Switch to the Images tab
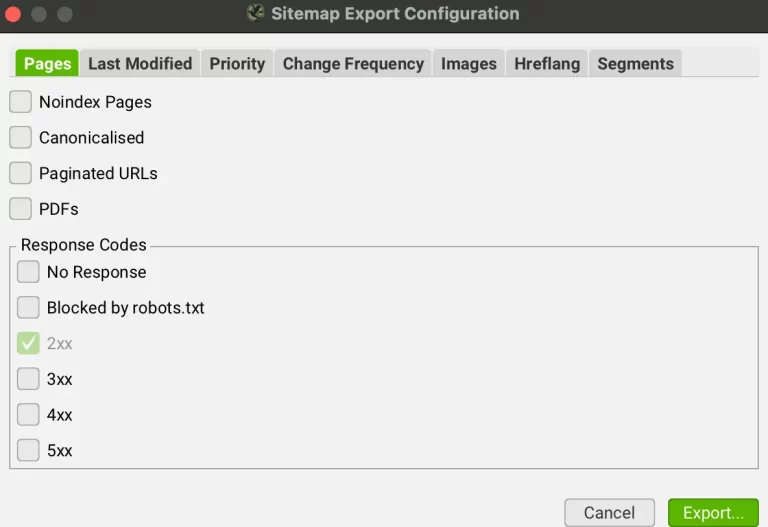Screen dimensions: 768x527 tap(469, 64)
